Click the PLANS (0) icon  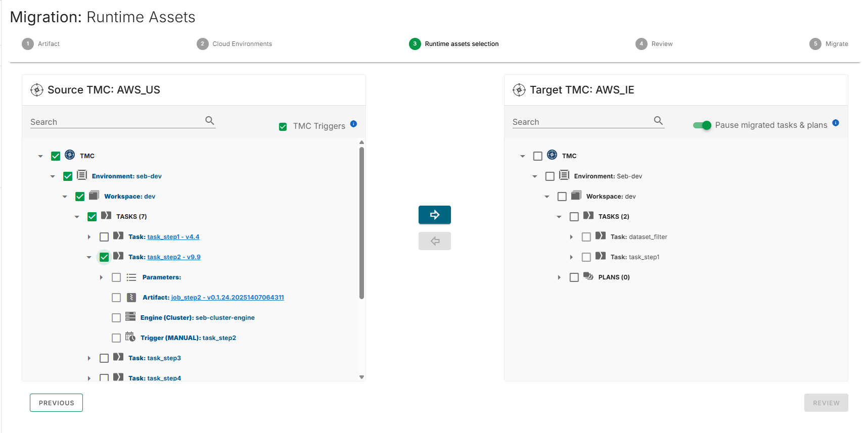tap(588, 276)
